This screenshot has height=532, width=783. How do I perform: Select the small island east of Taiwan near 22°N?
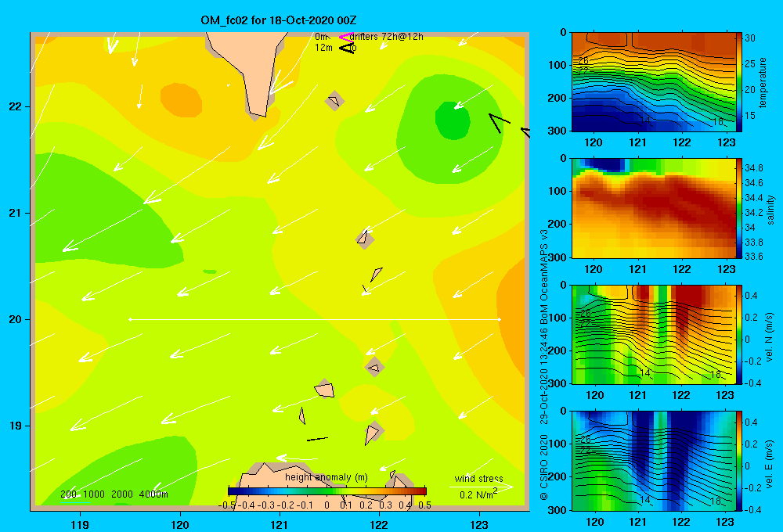click(334, 101)
